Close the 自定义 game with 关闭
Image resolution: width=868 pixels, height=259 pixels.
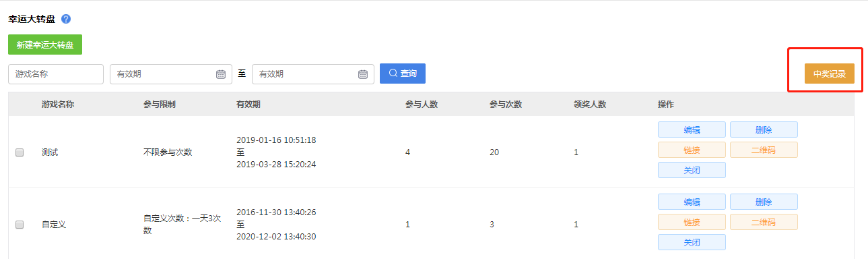692,242
